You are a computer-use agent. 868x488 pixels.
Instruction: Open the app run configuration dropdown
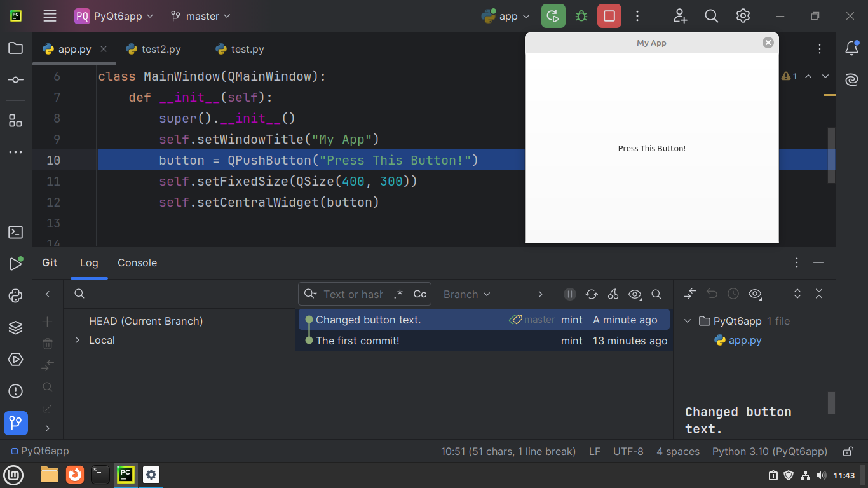tap(506, 16)
